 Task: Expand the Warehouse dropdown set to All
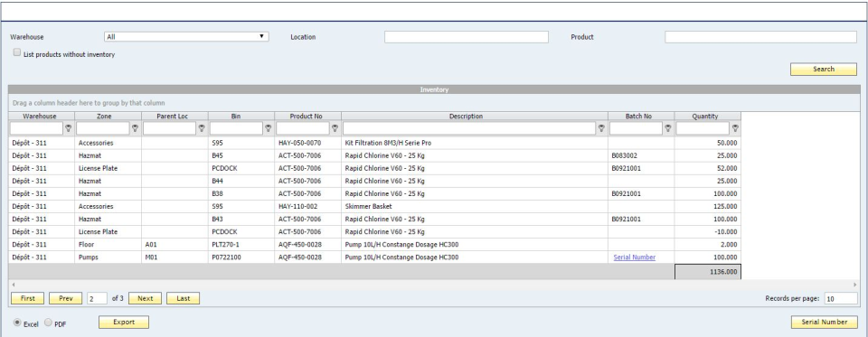(186, 36)
